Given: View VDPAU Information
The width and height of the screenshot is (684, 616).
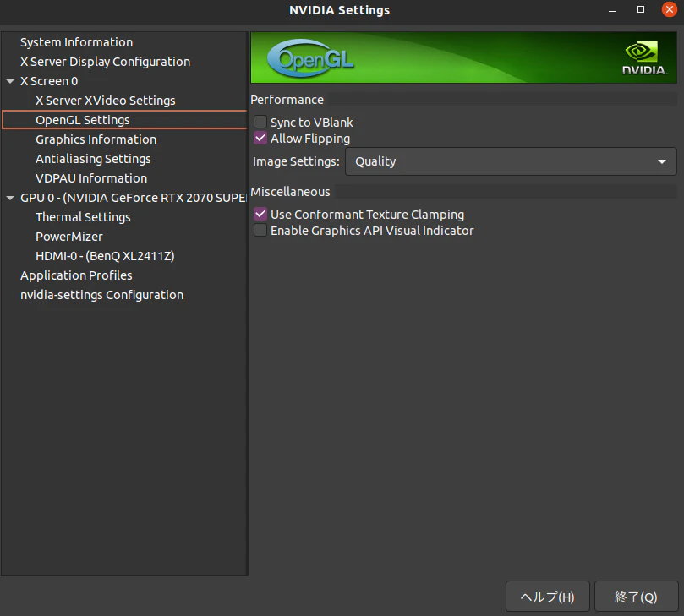Looking at the screenshot, I should pyautogui.click(x=91, y=177).
